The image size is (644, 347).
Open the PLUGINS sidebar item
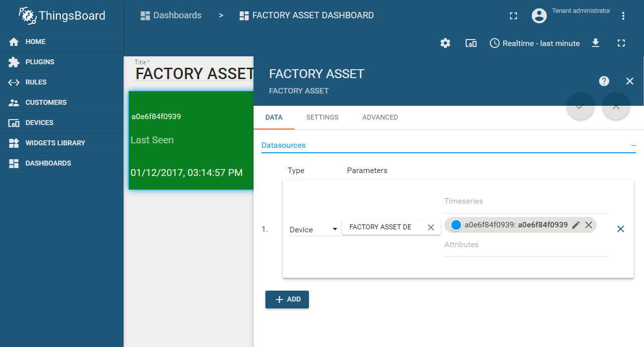[x=62, y=62]
